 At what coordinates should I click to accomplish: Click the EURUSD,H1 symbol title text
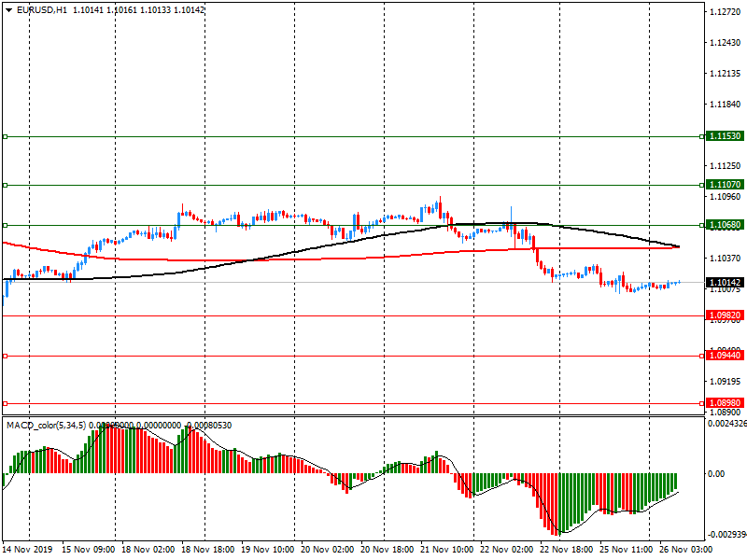point(42,10)
